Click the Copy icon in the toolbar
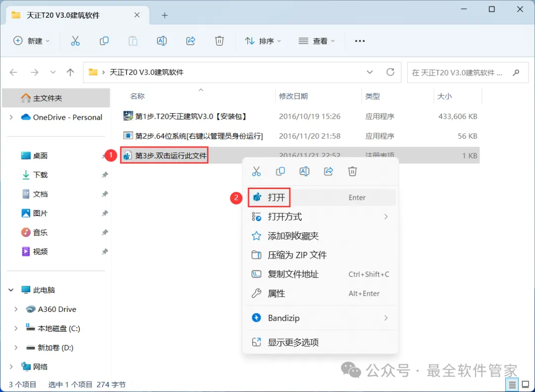This screenshot has height=392, width=535. (104, 41)
